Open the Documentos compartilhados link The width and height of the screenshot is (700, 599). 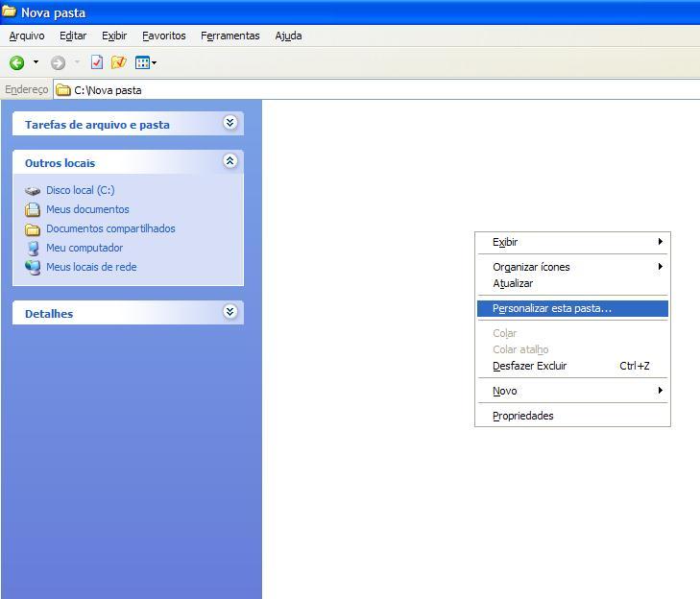pos(110,228)
